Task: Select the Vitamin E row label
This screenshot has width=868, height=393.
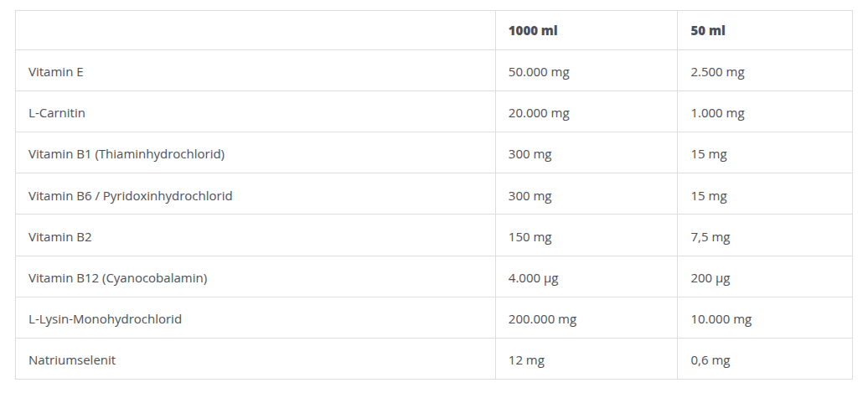Action: 56,72
